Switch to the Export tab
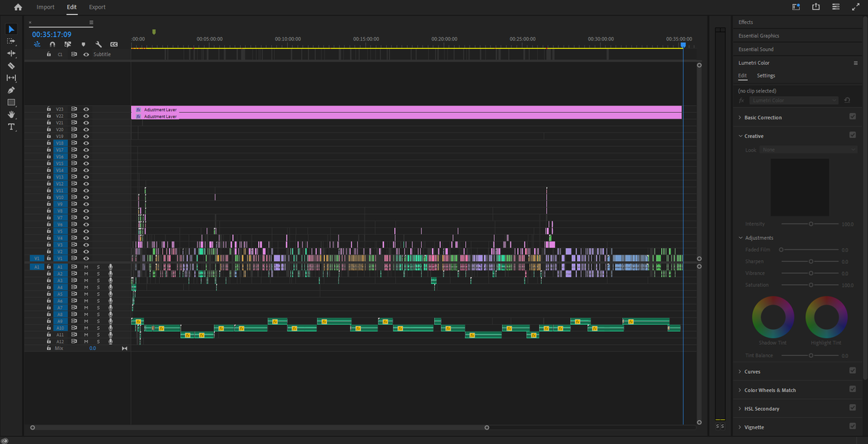 [96, 7]
